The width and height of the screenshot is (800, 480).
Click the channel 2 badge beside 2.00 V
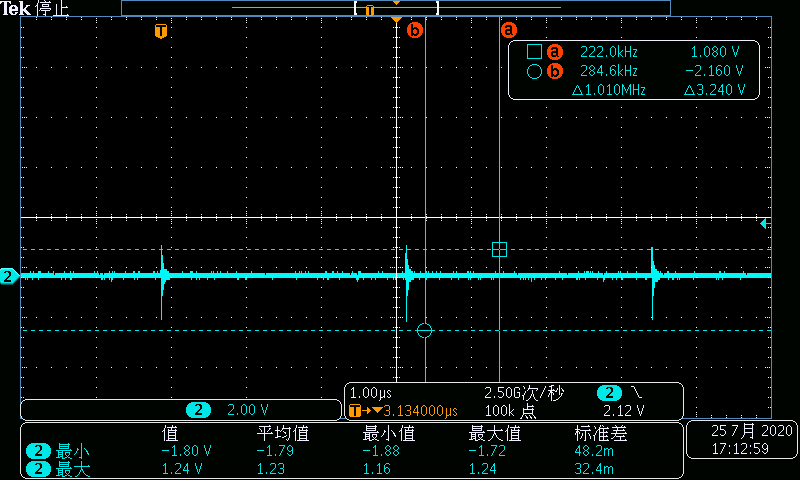click(x=198, y=410)
